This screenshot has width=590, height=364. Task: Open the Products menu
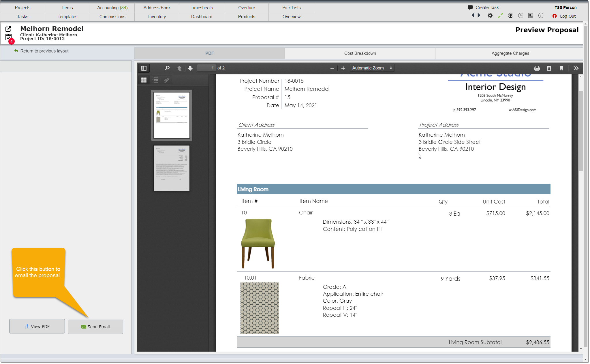(247, 17)
